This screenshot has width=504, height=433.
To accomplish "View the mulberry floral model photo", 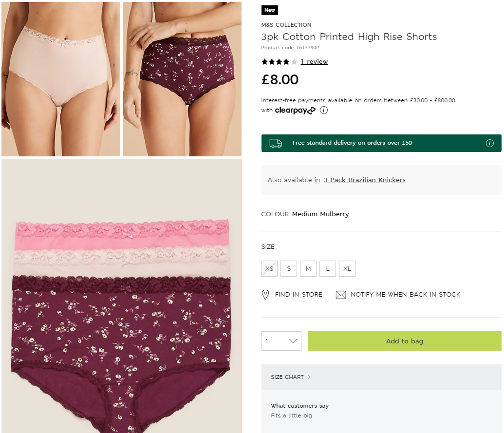I will click(x=182, y=79).
